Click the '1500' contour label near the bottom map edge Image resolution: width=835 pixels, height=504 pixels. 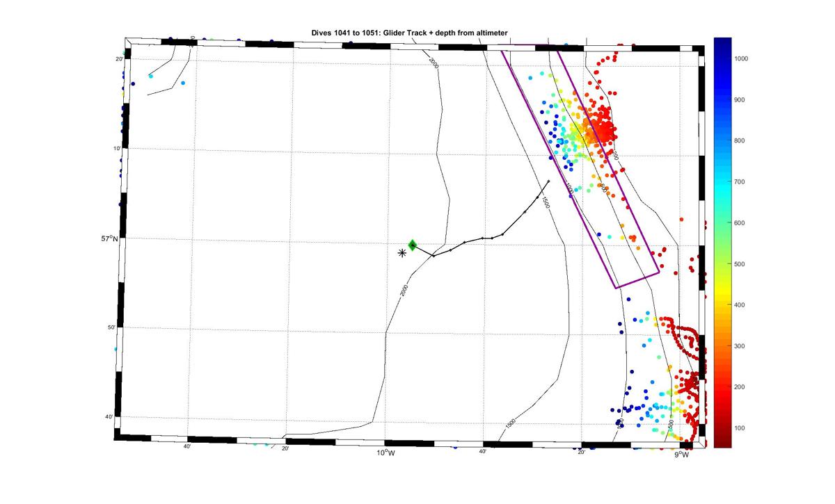[511, 423]
